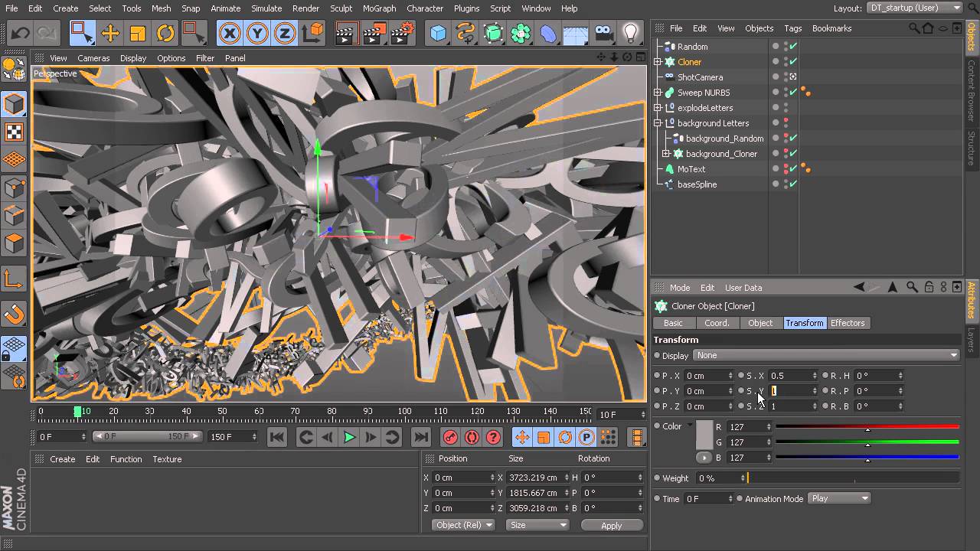Click the grey Color swatch
This screenshot has height=551, width=980.
[x=704, y=435]
